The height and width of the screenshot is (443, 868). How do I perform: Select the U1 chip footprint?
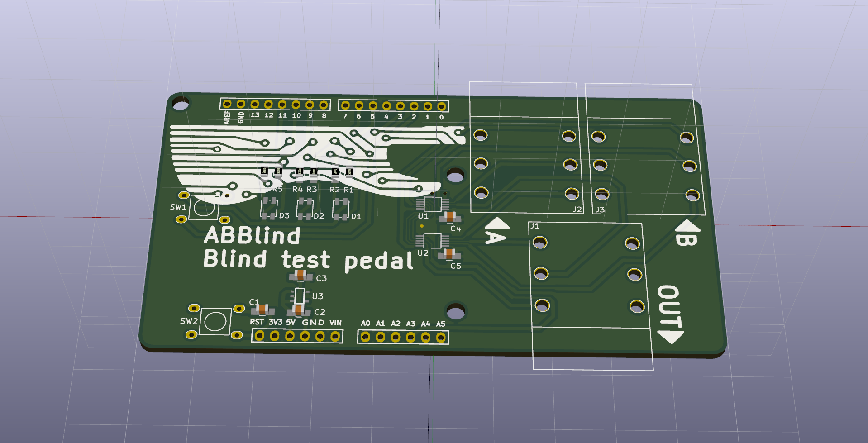(x=433, y=204)
